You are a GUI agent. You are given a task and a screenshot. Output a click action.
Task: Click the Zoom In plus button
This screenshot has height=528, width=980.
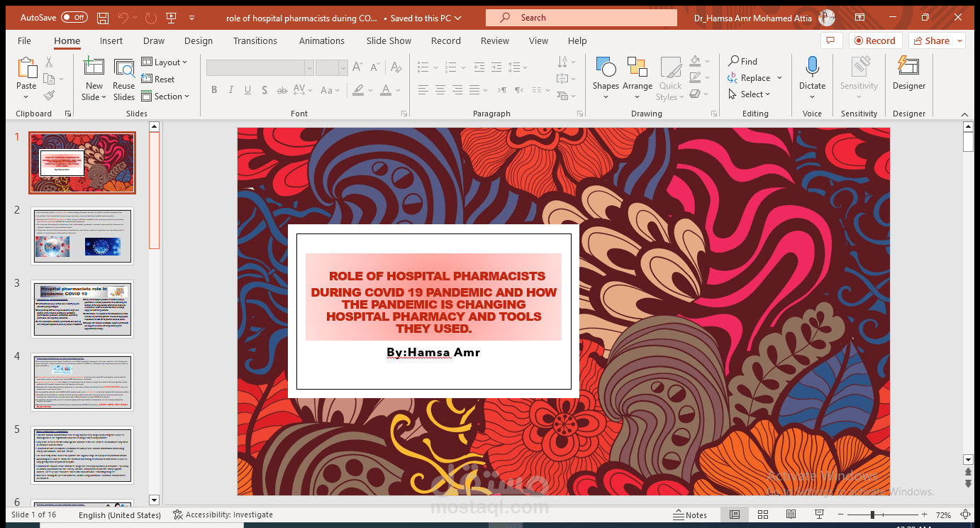924,515
